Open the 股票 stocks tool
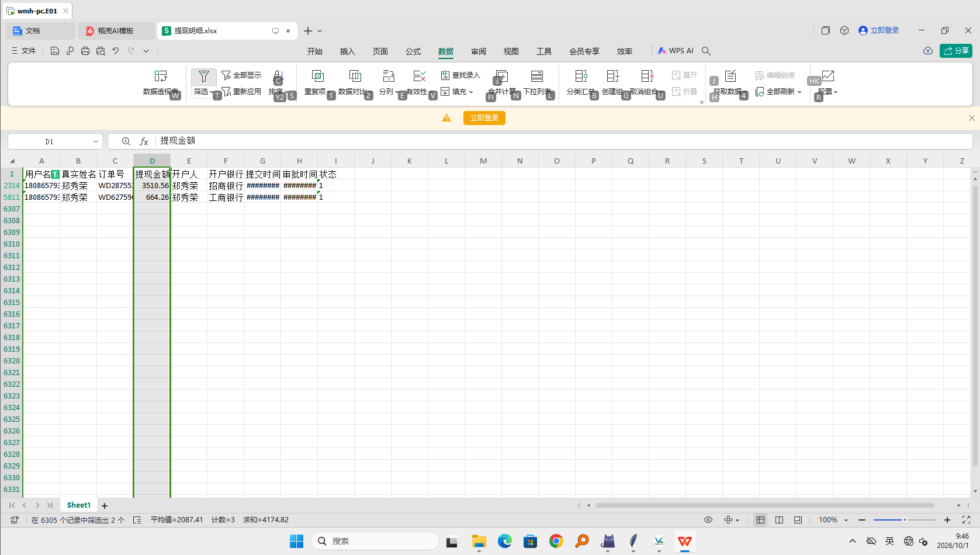The height and width of the screenshot is (555, 980). (x=827, y=82)
